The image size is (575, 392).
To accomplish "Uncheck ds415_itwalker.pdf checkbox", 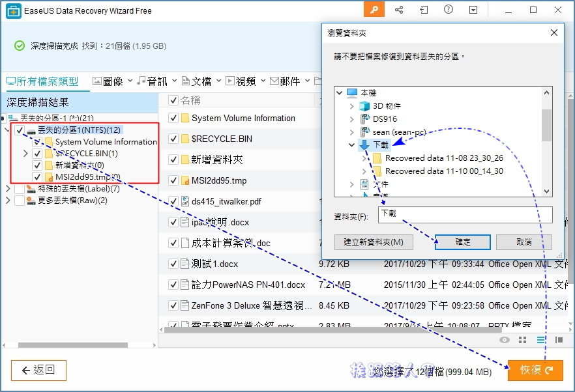I will pyautogui.click(x=173, y=201).
